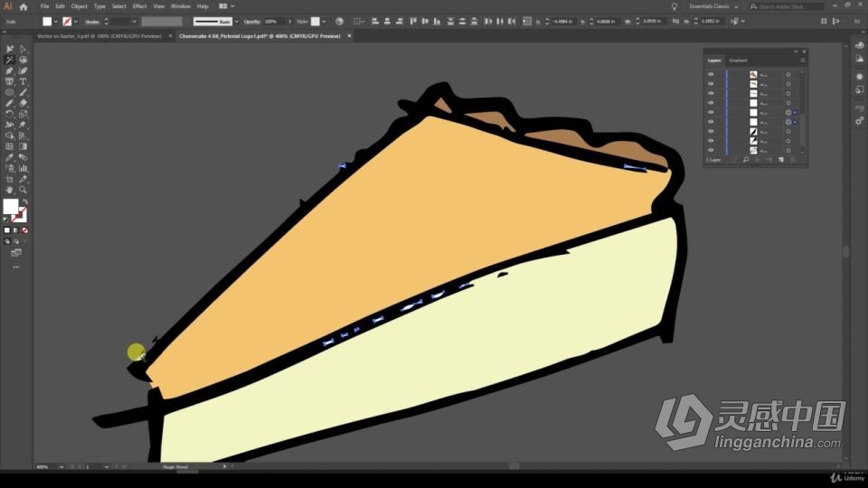Open the Object menu
Screen dimensions: 868x488
pyautogui.click(x=80, y=6)
